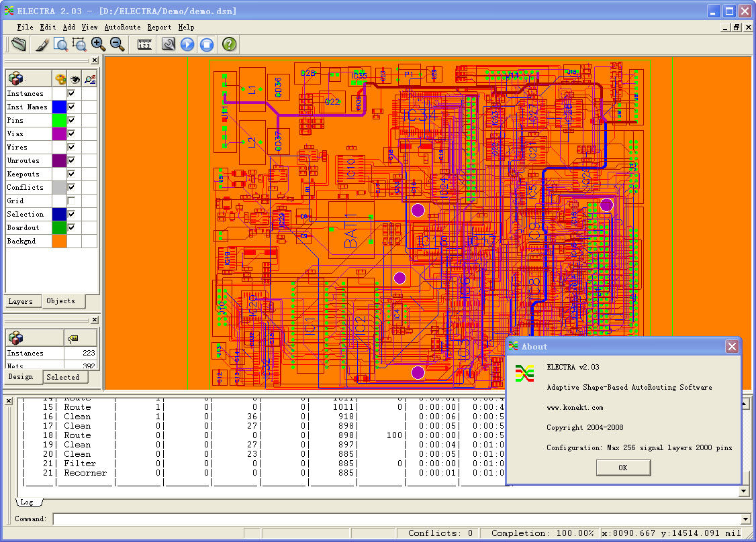Image resolution: width=756 pixels, height=542 pixels.
Task: Click into the Command input field
Action: 396,519
